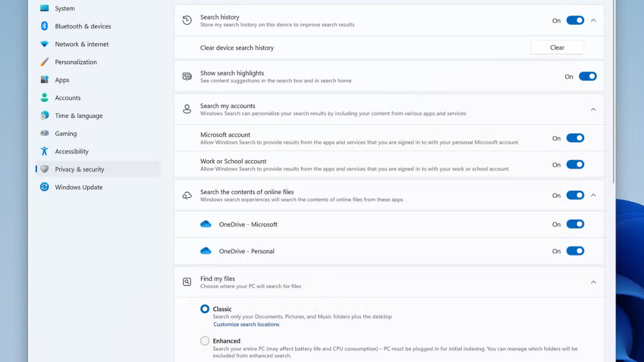Click the Accessibility figure icon
The image size is (644, 362).
(44, 151)
